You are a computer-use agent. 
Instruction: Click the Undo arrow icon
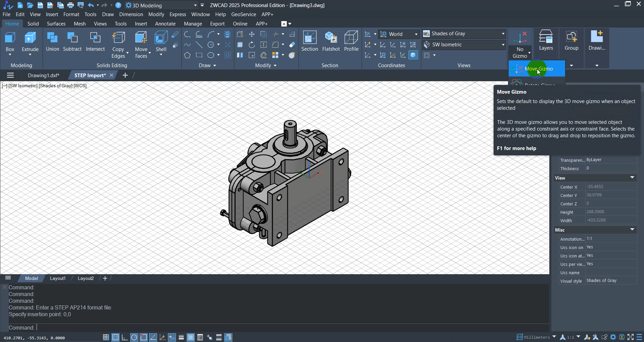click(x=91, y=5)
